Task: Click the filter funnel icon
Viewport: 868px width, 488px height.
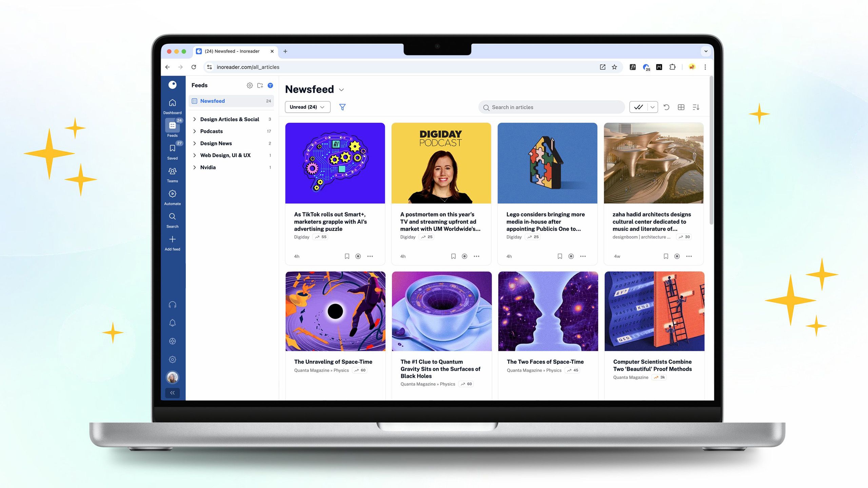Action: pos(342,107)
